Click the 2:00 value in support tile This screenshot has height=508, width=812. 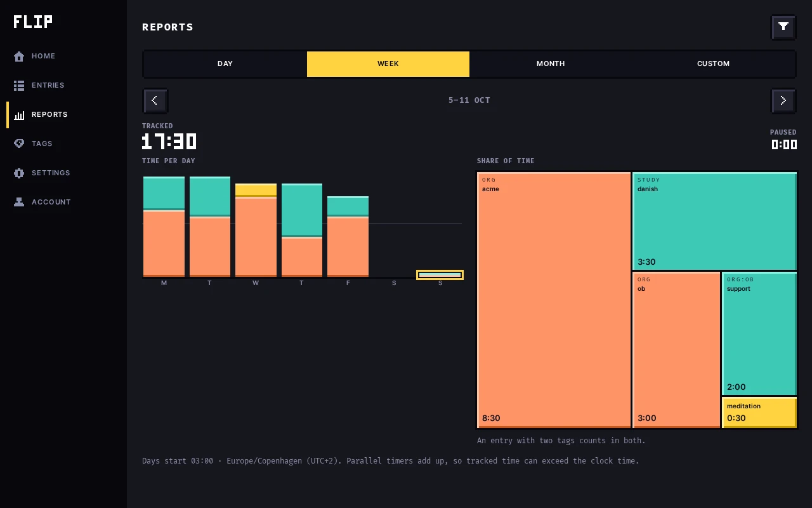[736, 387]
